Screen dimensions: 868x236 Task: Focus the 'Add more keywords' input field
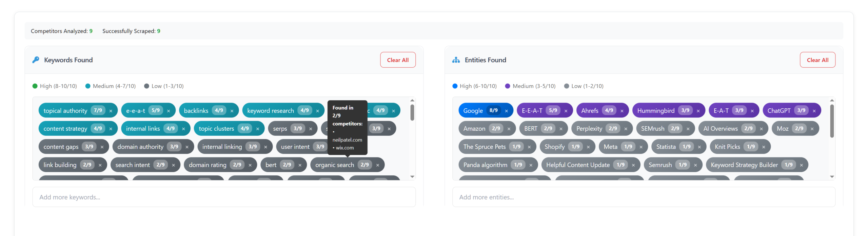224,197
